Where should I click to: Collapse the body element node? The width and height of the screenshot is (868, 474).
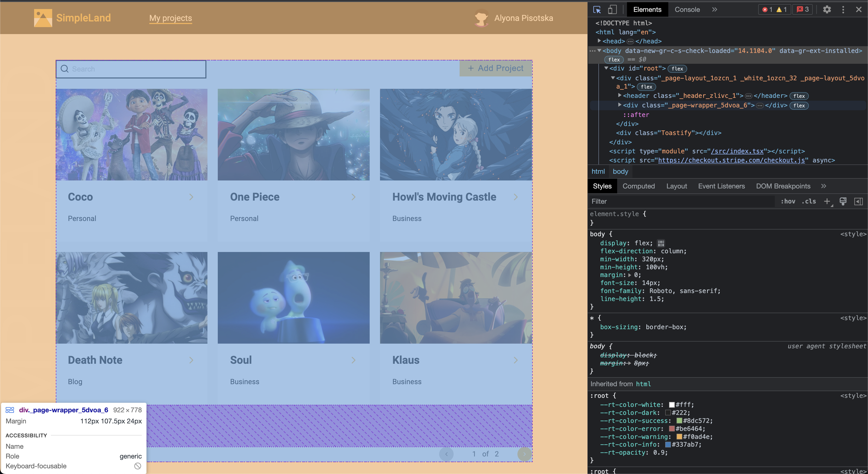(x=599, y=51)
